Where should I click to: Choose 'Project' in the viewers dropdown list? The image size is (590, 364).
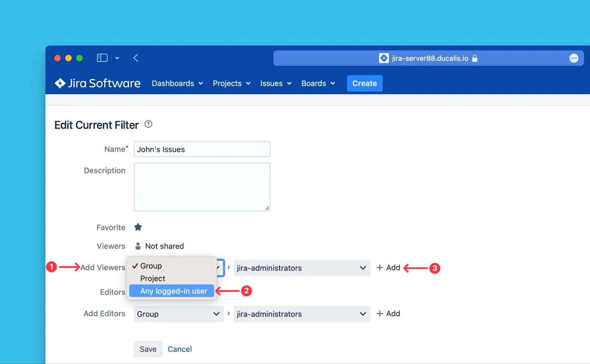click(153, 278)
